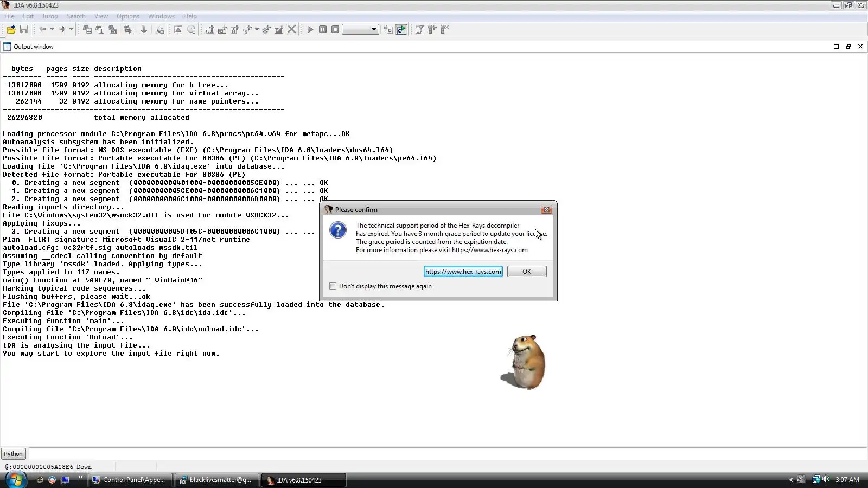This screenshot has height=488, width=868.
Task: Click the greyed cross-reference search icon
Action: click(x=160, y=29)
